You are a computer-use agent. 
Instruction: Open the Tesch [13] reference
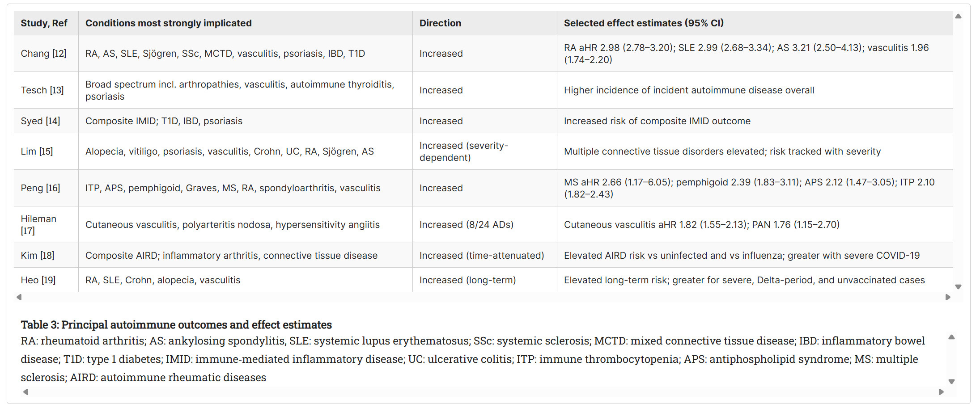(x=42, y=90)
